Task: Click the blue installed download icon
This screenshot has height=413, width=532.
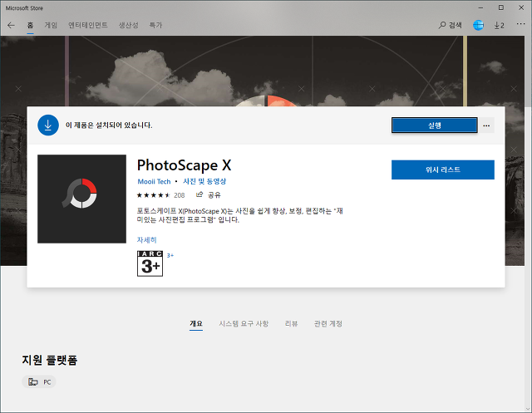Action: coord(48,125)
